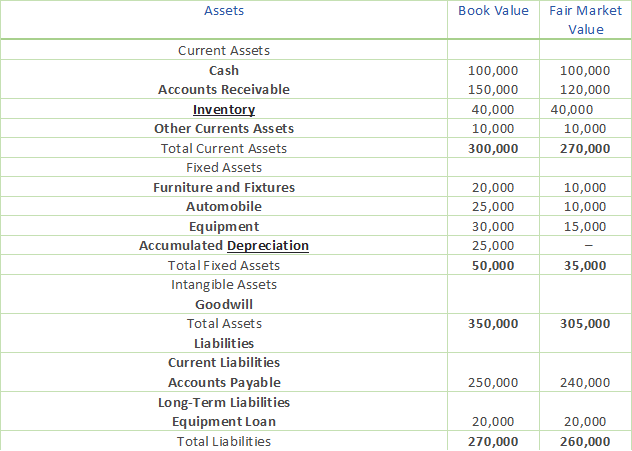Screen dimensions: 632x451
Task: Click the Goodwill row label
Action: (224, 304)
